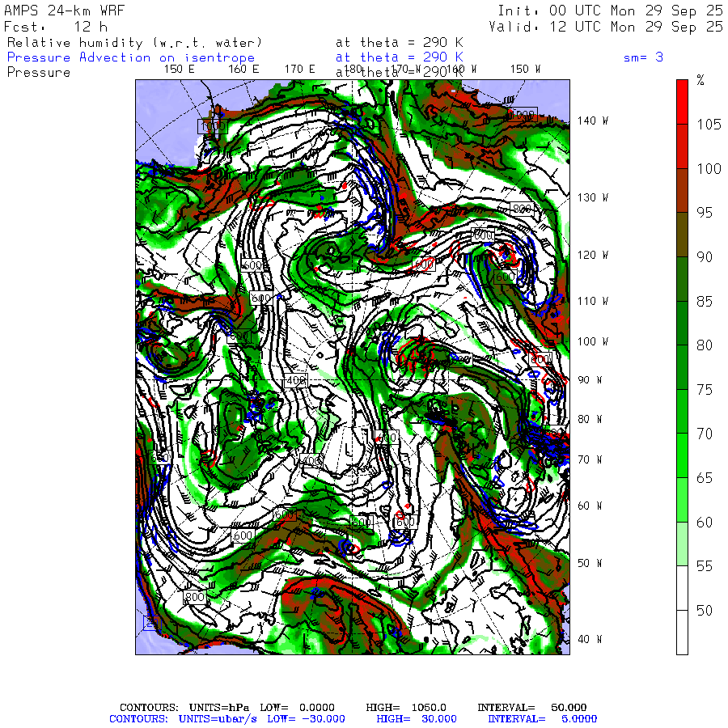
Task: Click the '85' colorbar tick label
Action: point(705,302)
